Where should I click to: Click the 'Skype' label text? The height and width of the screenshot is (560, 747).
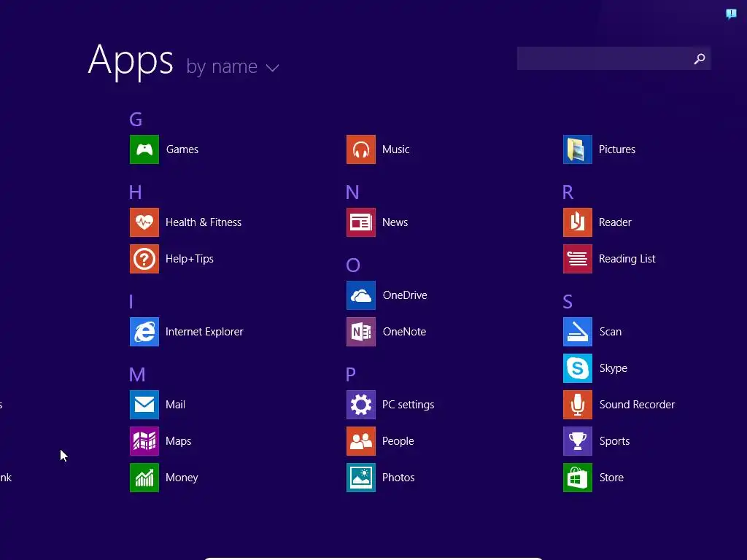click(x=613, y=368)
